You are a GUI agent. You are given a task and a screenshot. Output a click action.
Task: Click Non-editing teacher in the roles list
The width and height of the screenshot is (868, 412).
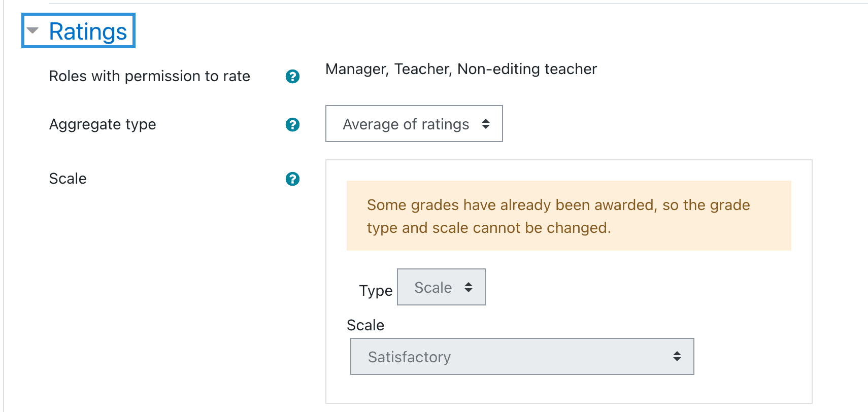pyautogui.click(x=527, y=69)
